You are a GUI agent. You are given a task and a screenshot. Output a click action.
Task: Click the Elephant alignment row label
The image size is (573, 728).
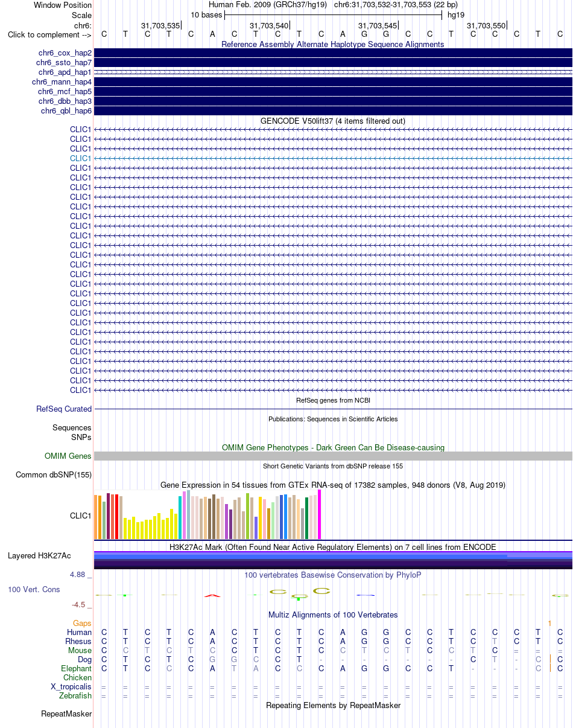point(77,669)
